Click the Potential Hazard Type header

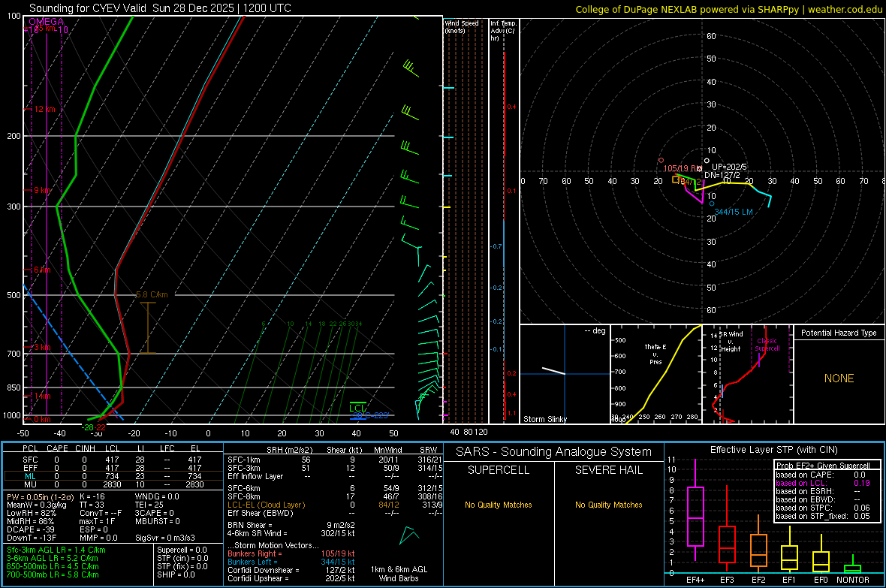(839, 333)
